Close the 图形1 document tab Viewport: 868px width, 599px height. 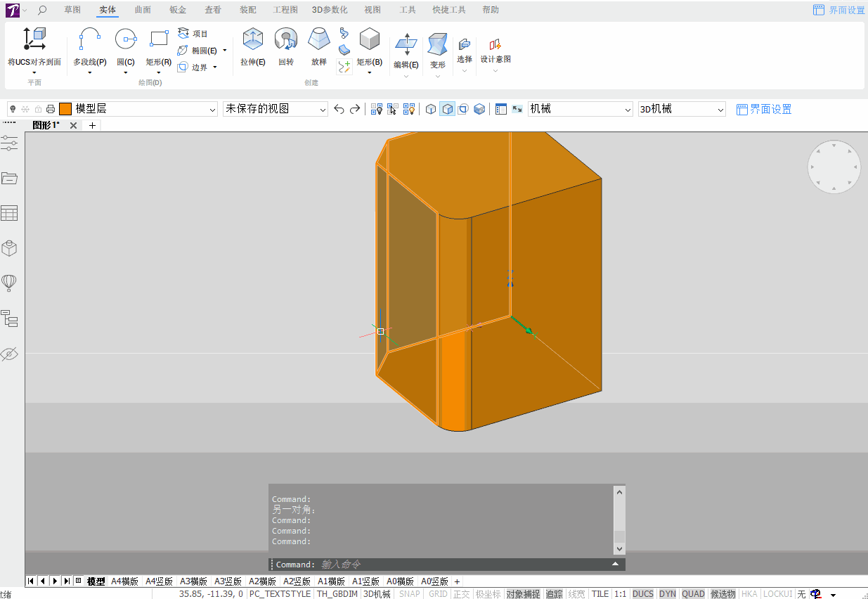pos(73,125)
